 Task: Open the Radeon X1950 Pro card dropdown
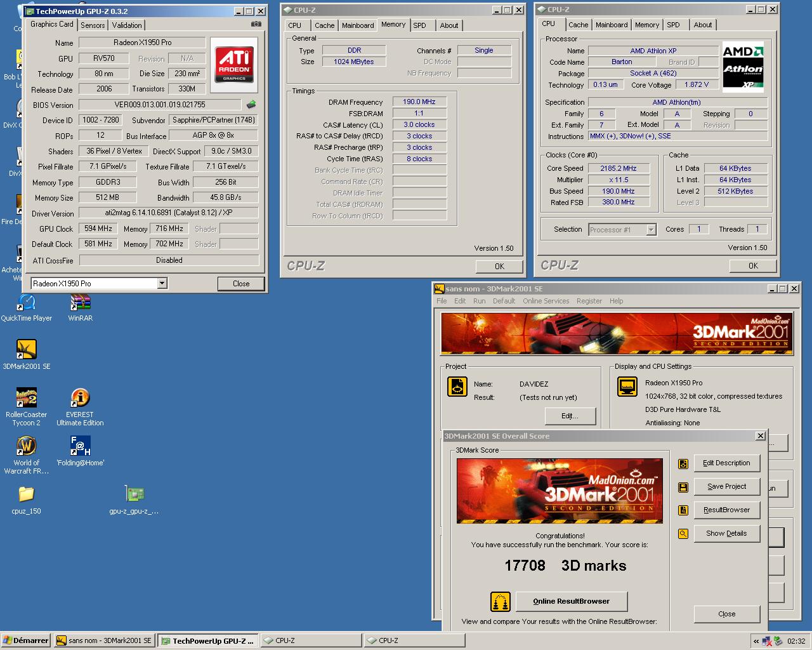(x=162, y=284)
